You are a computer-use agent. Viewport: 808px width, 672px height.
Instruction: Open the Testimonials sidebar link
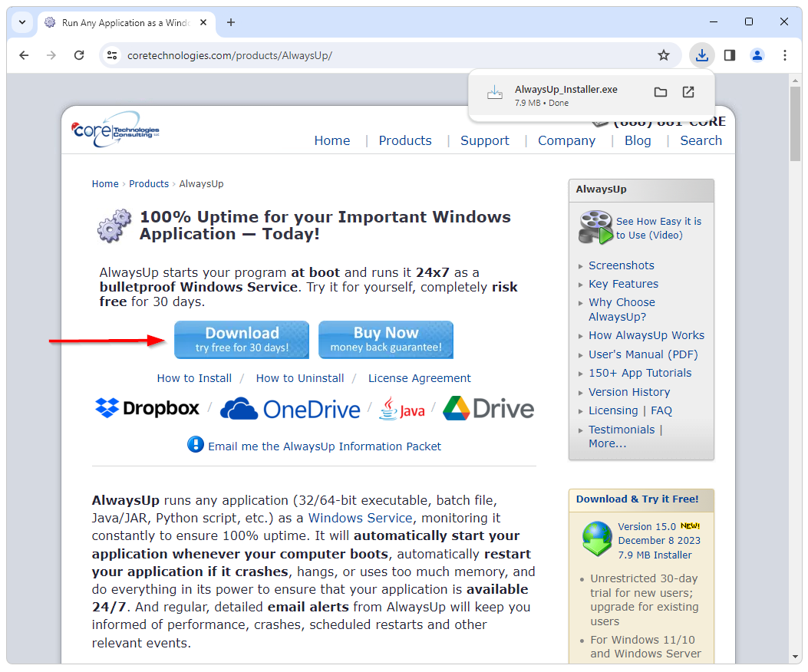click(622, 430)
